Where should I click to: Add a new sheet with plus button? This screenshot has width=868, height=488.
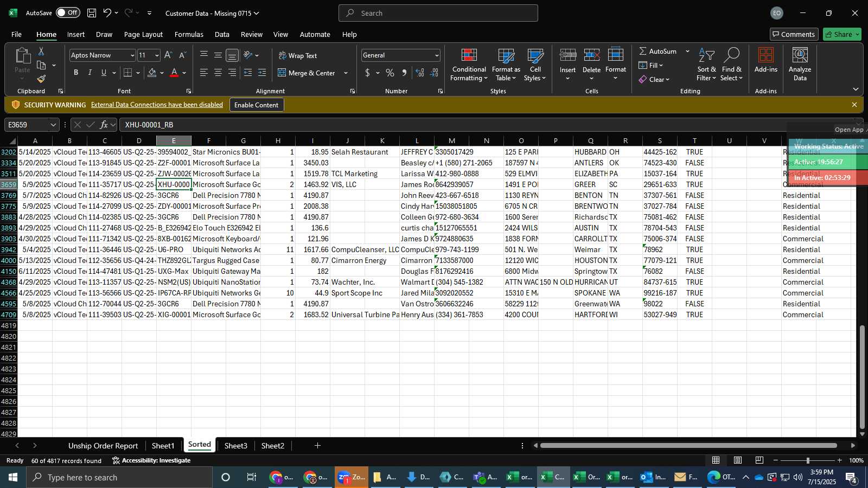[317, 446]
